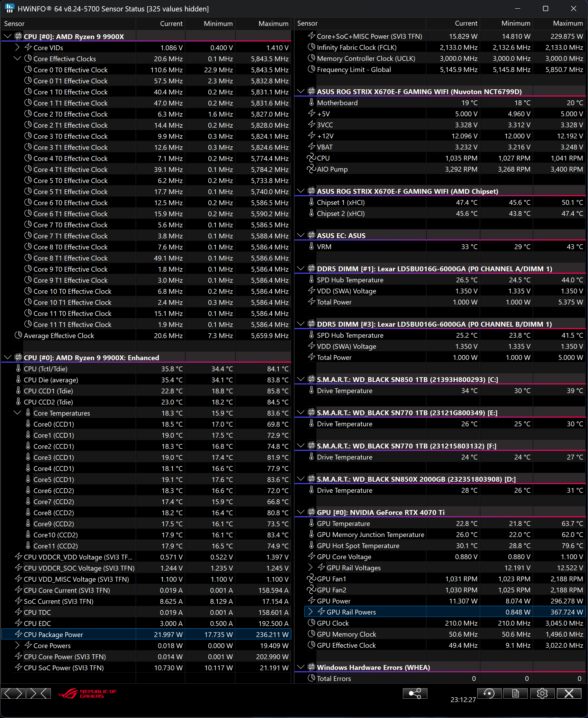Click the thermometer icon beside CPU (Tctl/Tdie)
Screen dimensions: 588x718
click(18, 369)
